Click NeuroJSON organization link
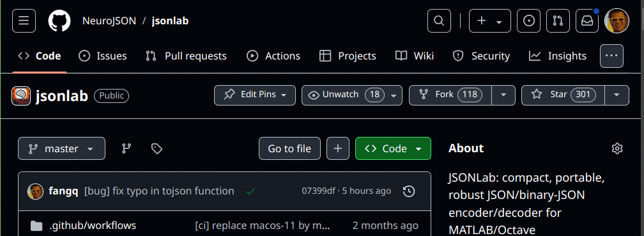Screen dimensions: 644x236 (109, 21)
